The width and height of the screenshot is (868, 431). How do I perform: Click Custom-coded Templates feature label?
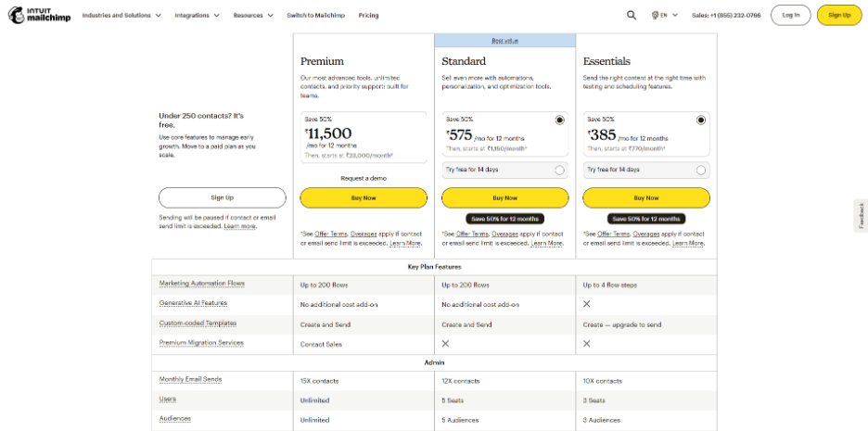click(x=198, y=323)
